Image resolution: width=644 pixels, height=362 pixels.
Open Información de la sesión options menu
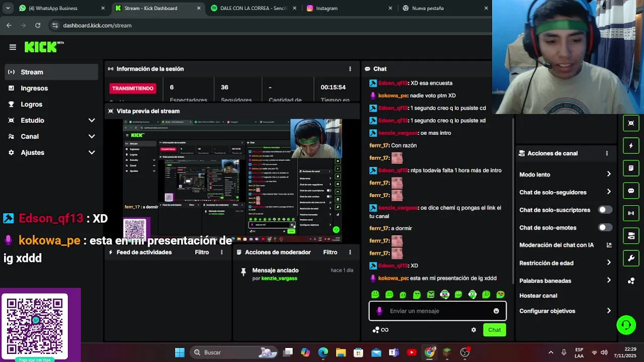point(350,69)
